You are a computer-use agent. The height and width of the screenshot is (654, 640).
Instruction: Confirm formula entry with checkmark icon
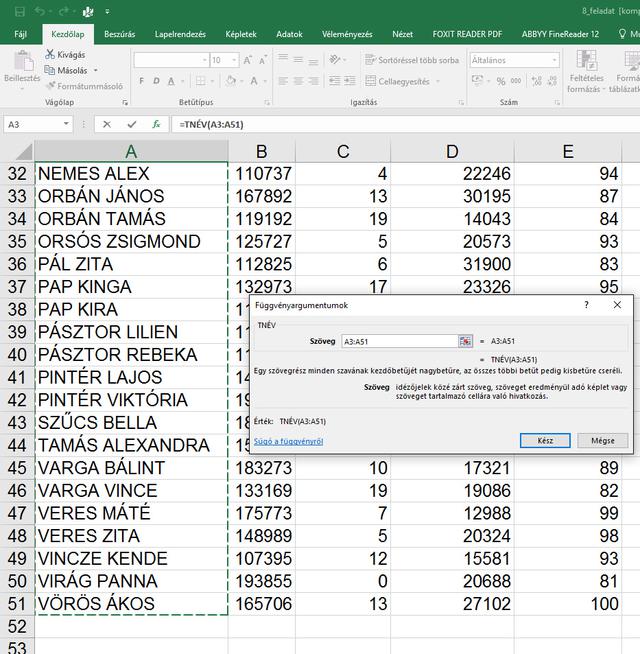click(132, 124)
